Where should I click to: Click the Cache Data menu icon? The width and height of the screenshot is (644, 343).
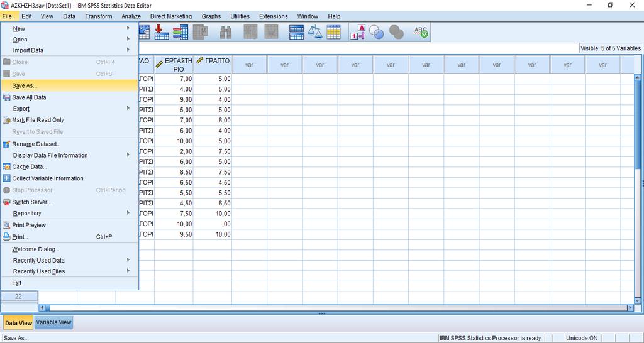6,167
